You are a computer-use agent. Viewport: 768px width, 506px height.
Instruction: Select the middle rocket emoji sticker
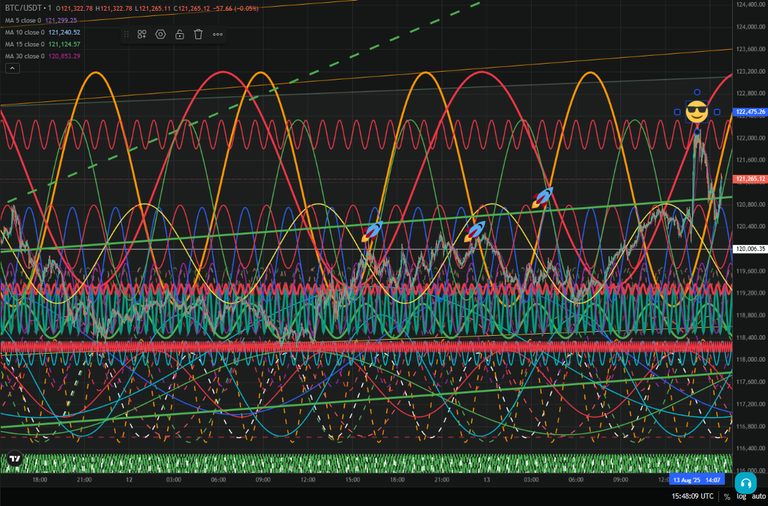pos(475,231)
